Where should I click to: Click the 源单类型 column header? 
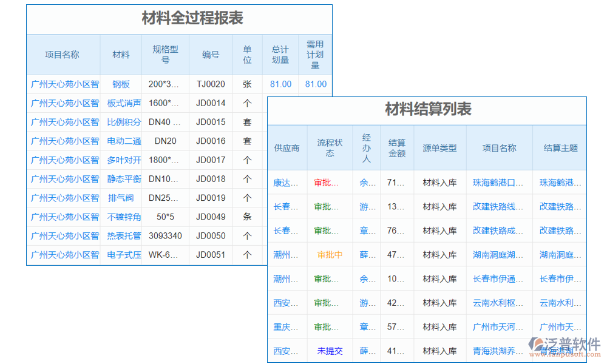coord(439,148)
